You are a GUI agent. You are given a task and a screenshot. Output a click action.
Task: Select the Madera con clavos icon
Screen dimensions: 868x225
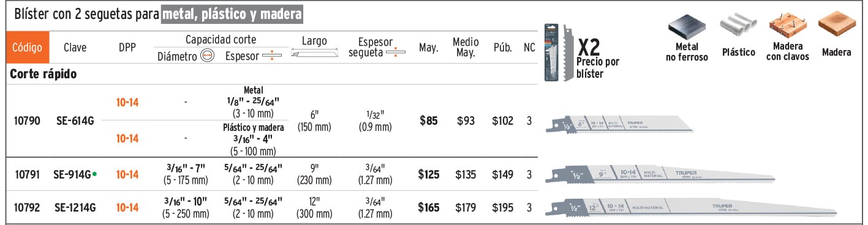[787, 26]
